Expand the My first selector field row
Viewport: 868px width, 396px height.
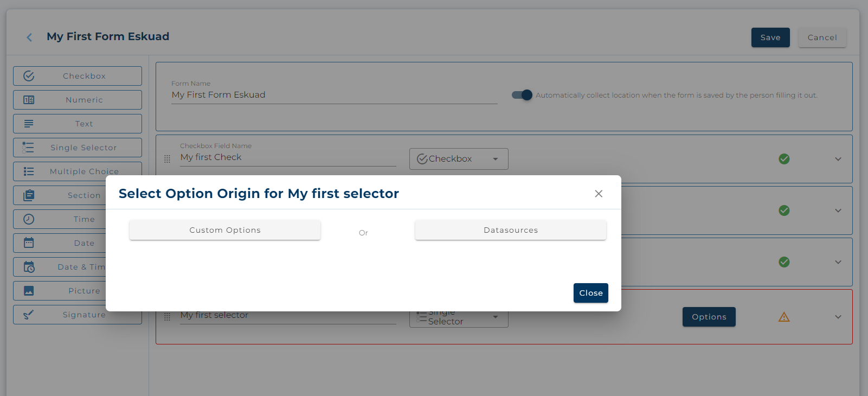(x=838, y=317)
